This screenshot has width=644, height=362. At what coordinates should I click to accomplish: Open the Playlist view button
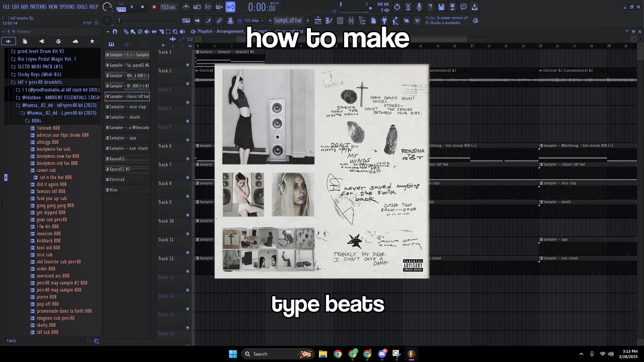coord(318,21)
